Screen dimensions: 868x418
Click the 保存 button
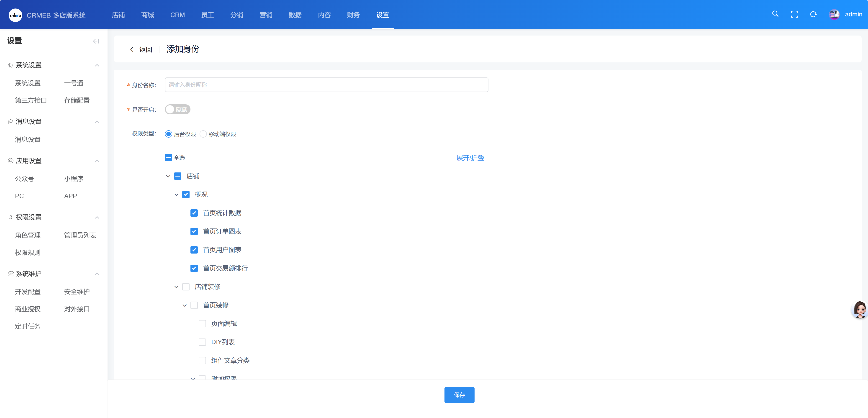(459, 395)
